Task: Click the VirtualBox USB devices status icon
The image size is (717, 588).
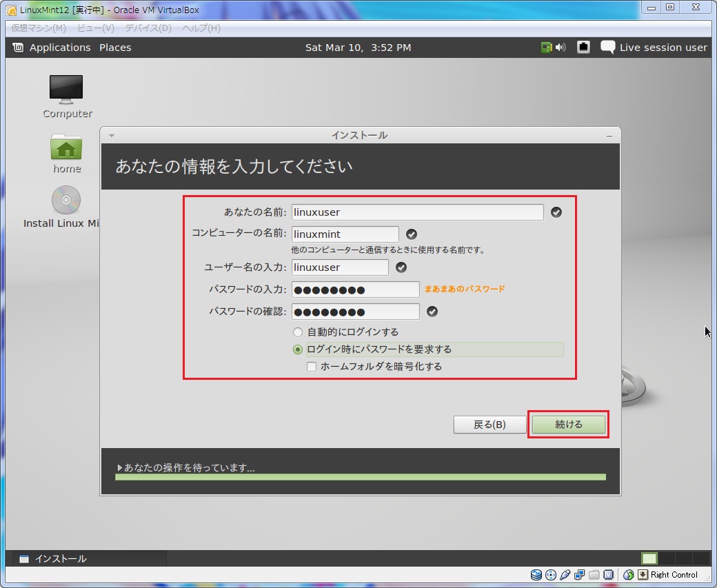Action: pyautogui.click(x=565, y=575)
